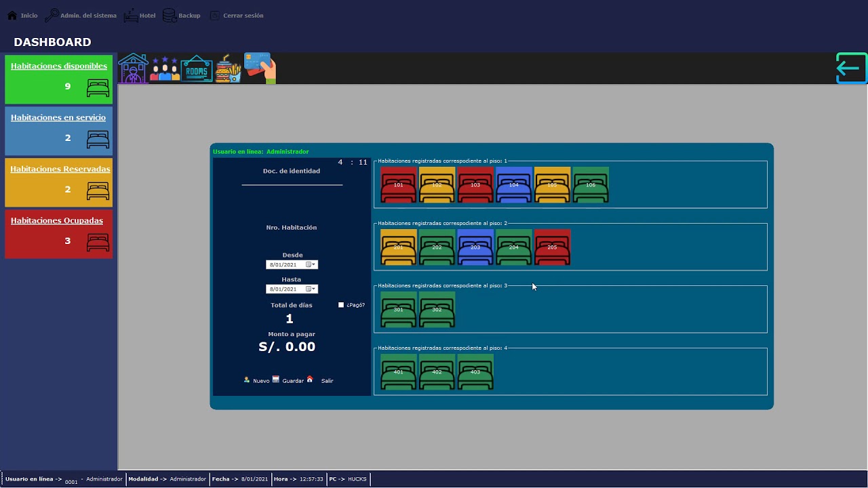Screen dimensions: 868x488
Task: Open the Hasta date picker dropdown
Action: (311, 289)
